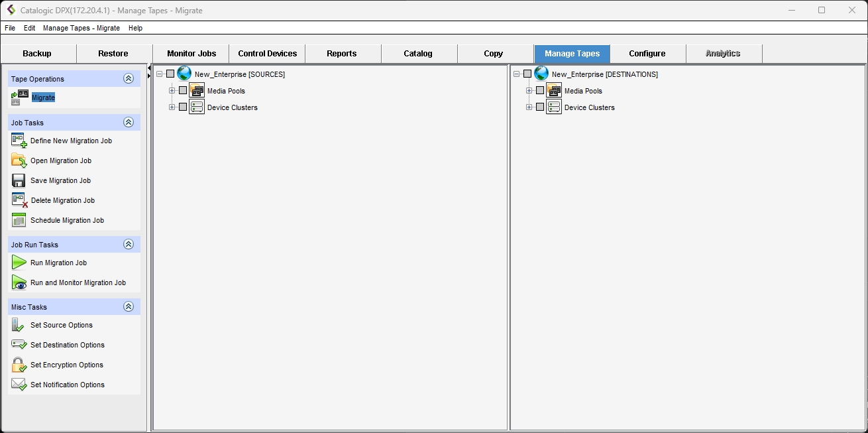
Task: Switch to the Monitor Jobs tab
Action: (x=191, y=54)
